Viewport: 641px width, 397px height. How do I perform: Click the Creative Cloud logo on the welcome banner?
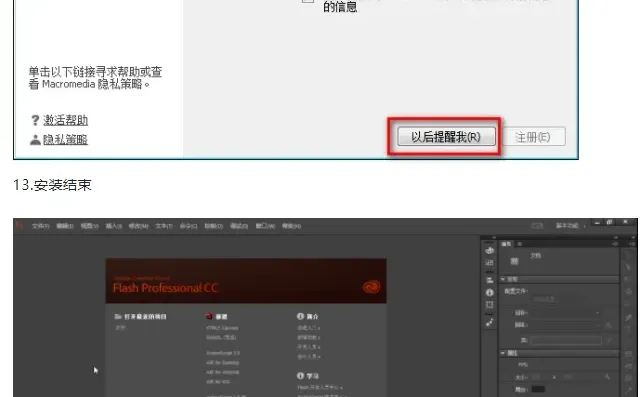(371, 287)
